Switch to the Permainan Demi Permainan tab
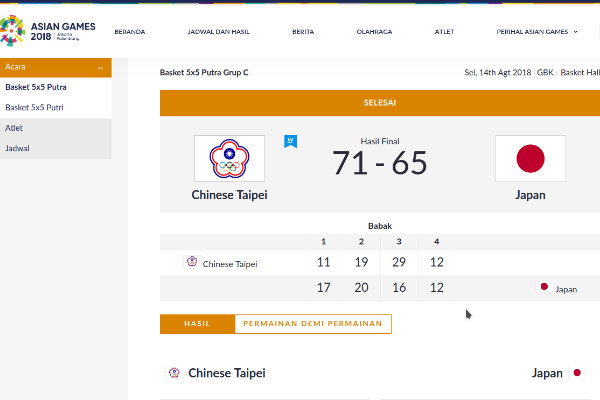The height and width of the screenshot is (400, 600). pos(313,324)
